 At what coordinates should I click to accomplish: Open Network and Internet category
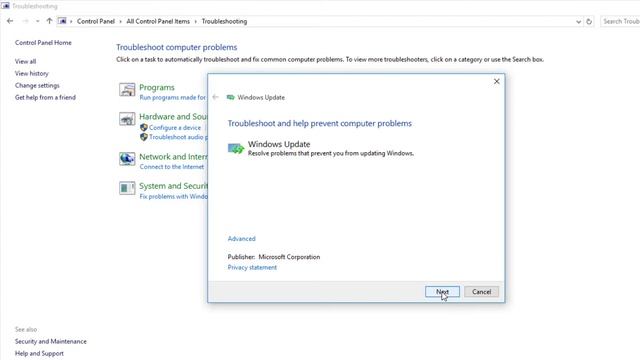click(x=173, y=156)
